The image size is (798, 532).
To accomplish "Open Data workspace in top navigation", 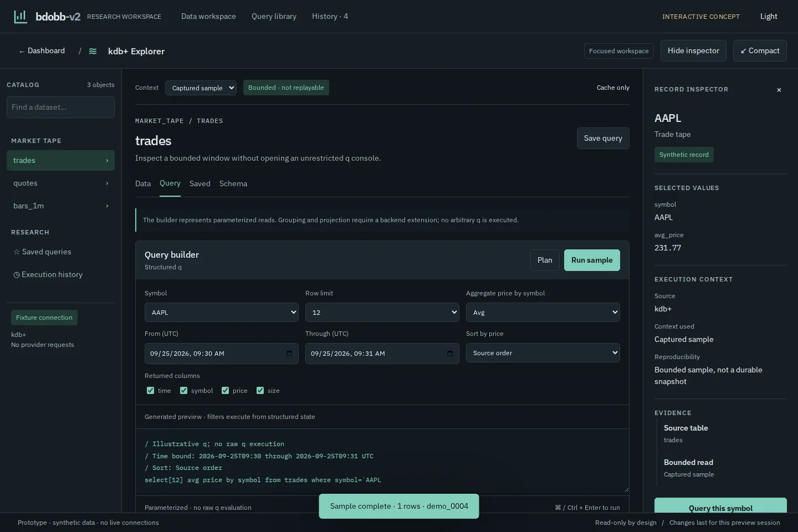I will (208, 17).
